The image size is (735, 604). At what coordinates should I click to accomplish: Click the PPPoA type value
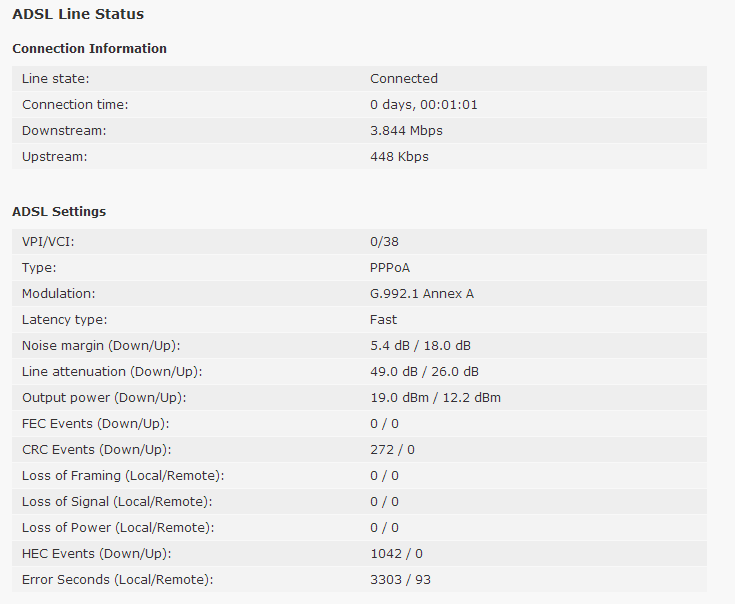[x=390, y=268]
